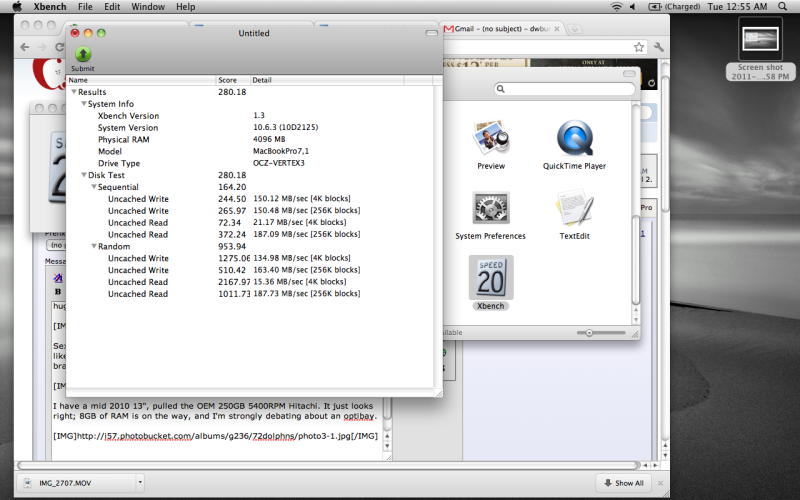The image size is (800, 500).
Task: Open a new browser tab
Action: (x=574, y=29)
